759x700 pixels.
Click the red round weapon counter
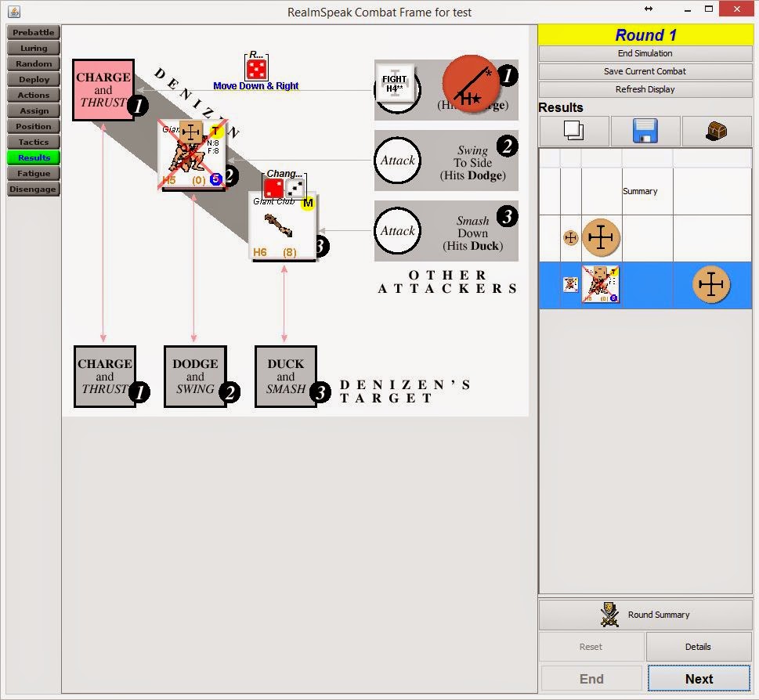[x=470, y=84]
